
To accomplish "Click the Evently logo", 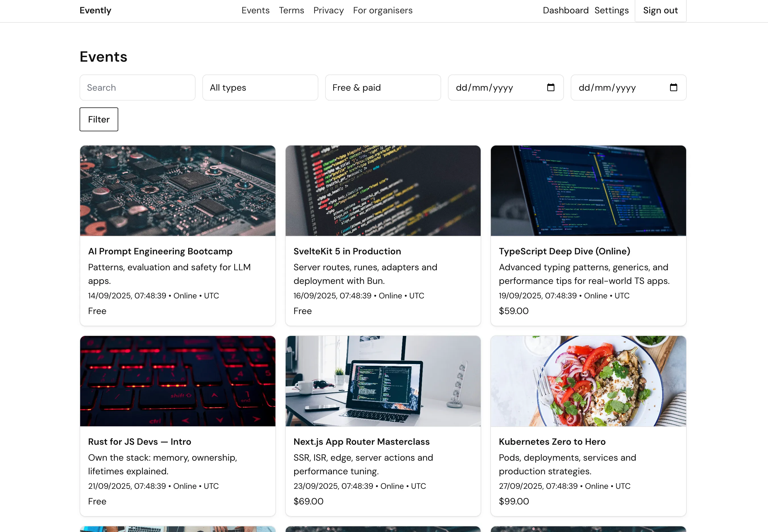I will point(95,11).
